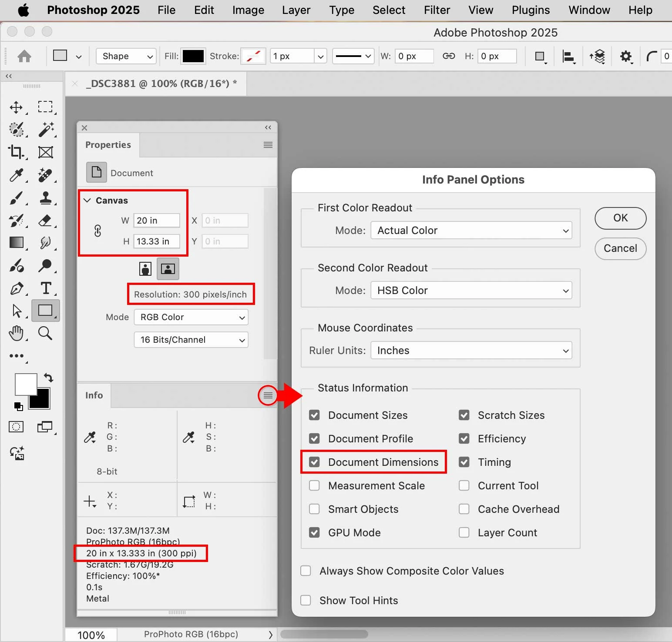Select the Crop tool
The height and width of the screenshot is (642, 672).
click(16, 152)
